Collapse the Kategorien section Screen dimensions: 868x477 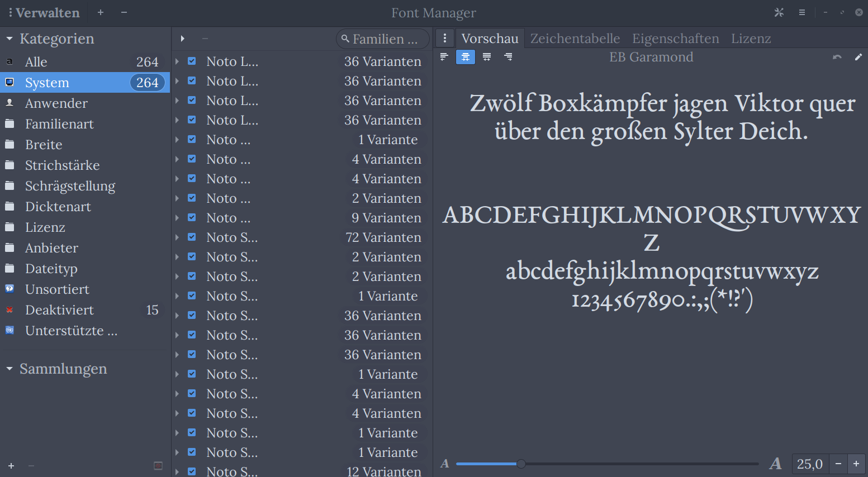10,38
